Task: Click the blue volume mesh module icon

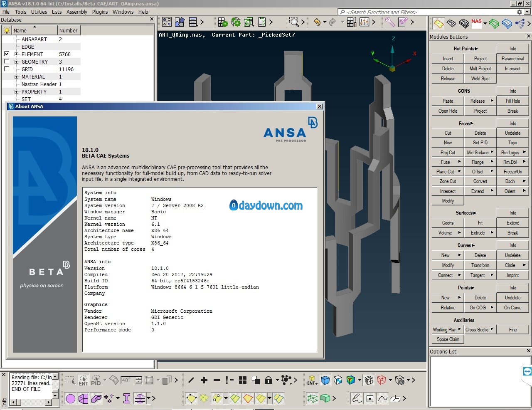Action: [507, 24]
